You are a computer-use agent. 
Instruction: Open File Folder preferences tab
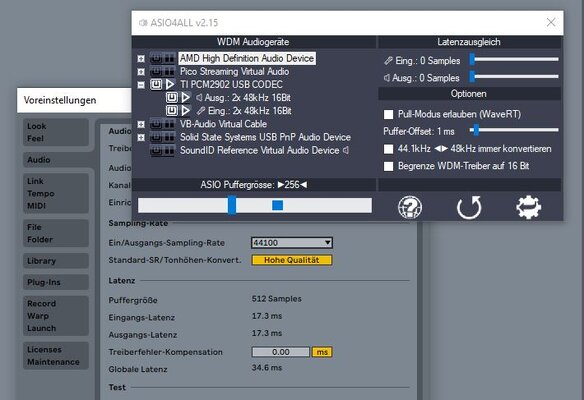(x=56, y=233)
